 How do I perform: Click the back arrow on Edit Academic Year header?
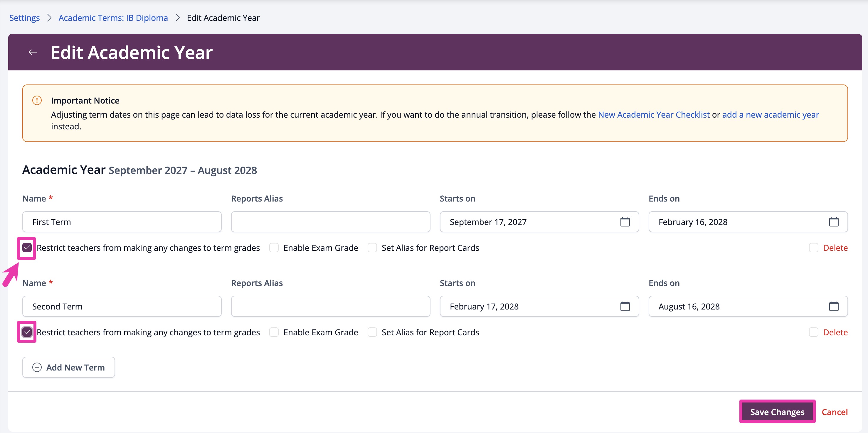(x=33, y=52)
